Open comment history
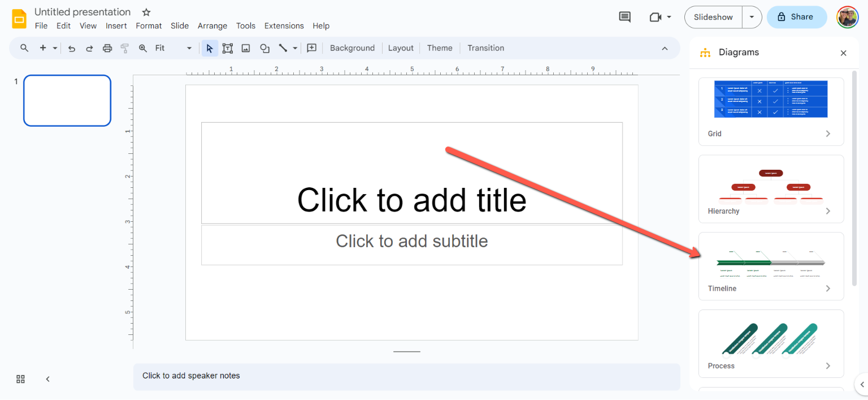The image size is (868, 400). click(624, 17)
